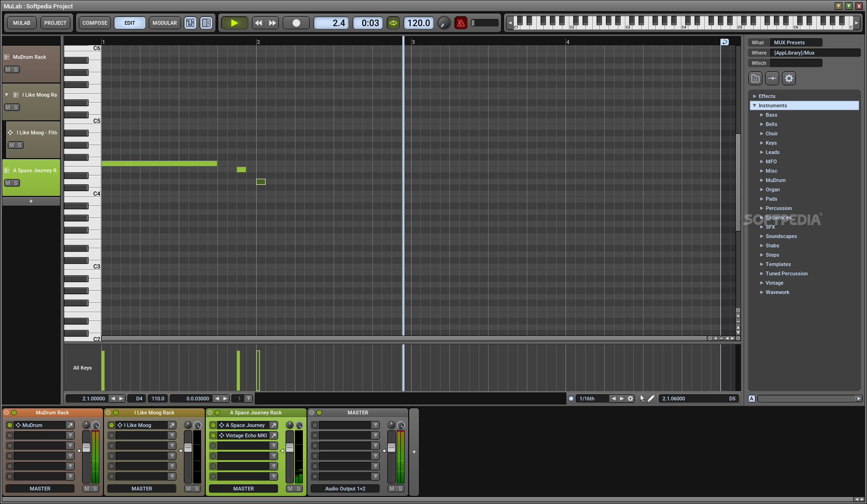Image resolution: width=867 pixels, height=504 pixels.
Task: Click the Which search field
Action: [x=796, y=63]
